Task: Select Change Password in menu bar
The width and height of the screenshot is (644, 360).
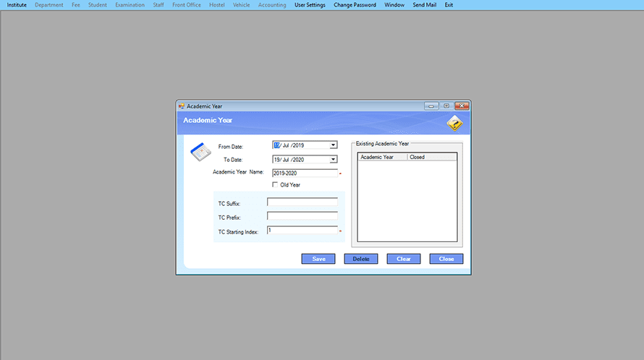Action: click(355, 5)
